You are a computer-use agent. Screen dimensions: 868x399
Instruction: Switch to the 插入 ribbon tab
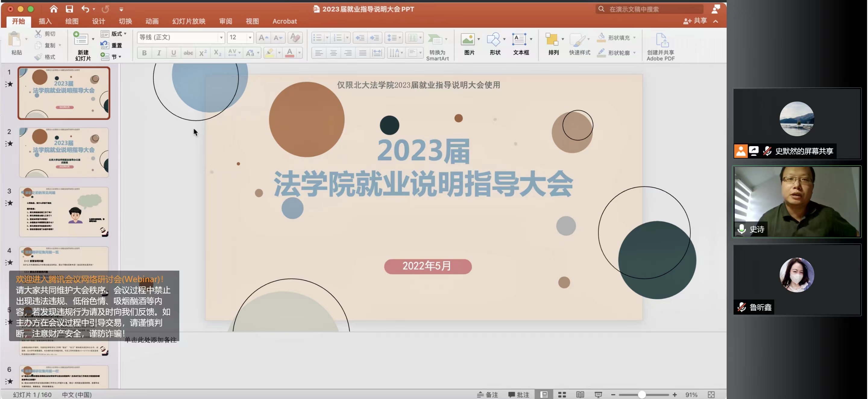[45, 21]
